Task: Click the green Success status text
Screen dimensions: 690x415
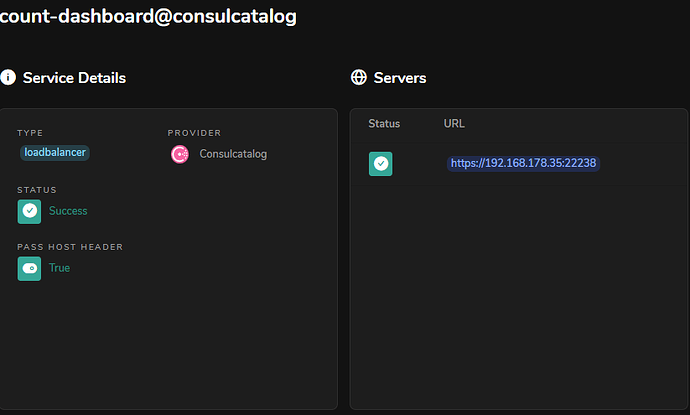Action: 68,211
